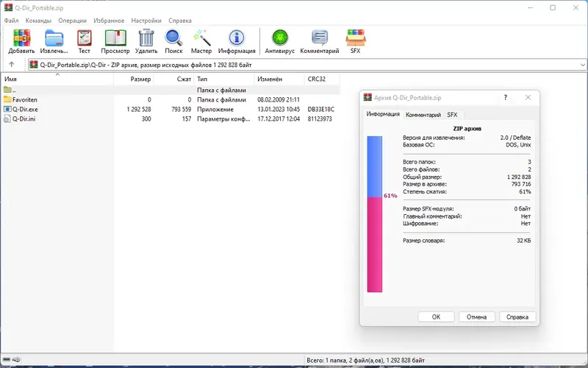Click the Степень сжатия label
The height and width of the screenshot is (368, 588).
coord(425,191)
